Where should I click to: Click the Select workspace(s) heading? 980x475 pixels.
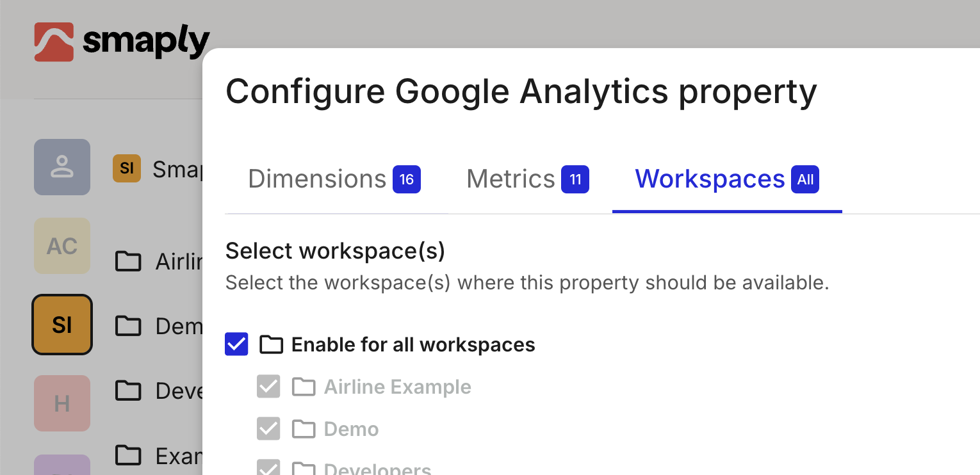(335, 251)
